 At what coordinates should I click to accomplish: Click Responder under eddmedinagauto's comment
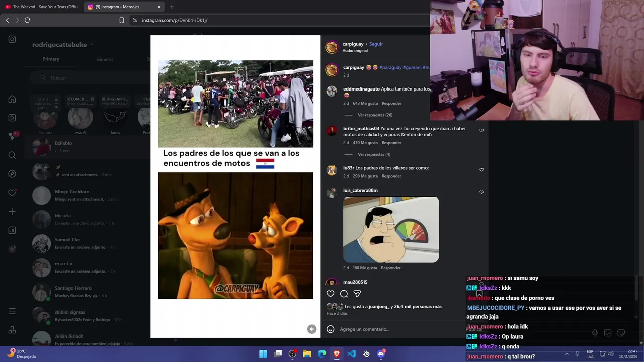(x=391, y=103)
